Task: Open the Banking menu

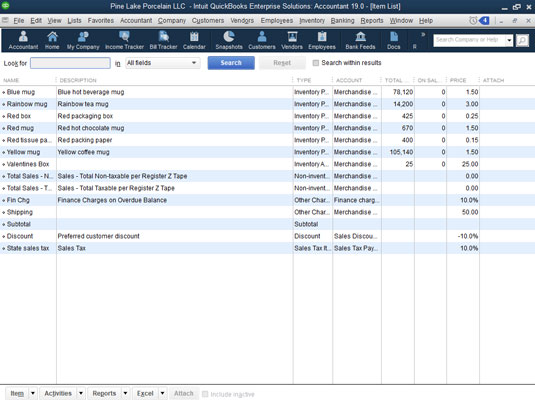Action: click(343, 20)
